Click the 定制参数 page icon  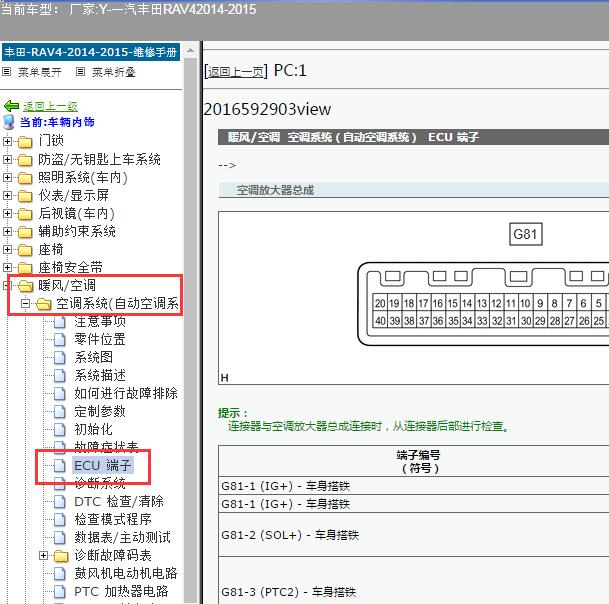pos(59,411)
